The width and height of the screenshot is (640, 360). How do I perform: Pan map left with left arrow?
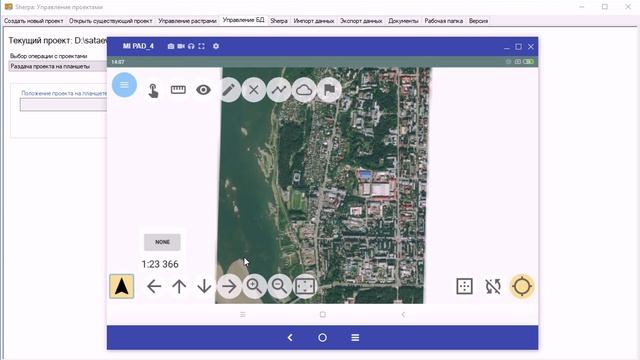click(x=154, y=286)
